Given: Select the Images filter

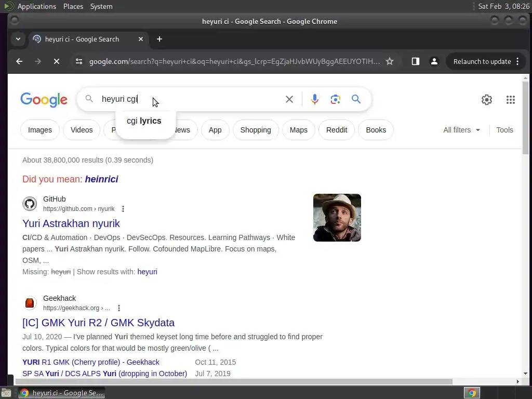Looking at the screenshot, I should pyautogui.click(x=40, y=130).
